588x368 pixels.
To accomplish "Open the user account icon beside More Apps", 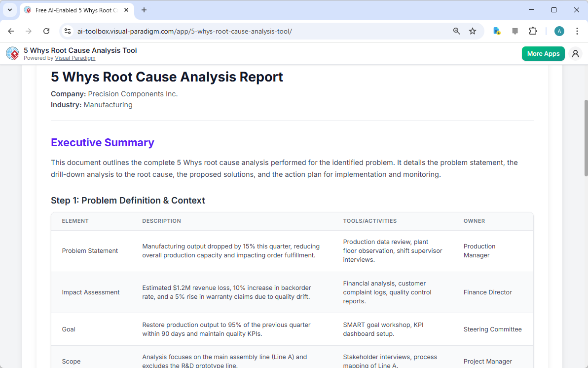I will click(x=575, y=53).
